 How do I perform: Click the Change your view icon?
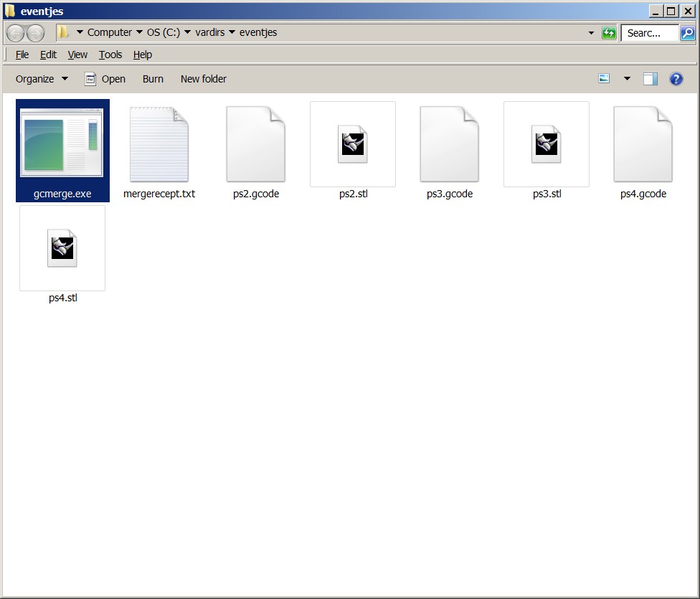[x=604, y=79]
